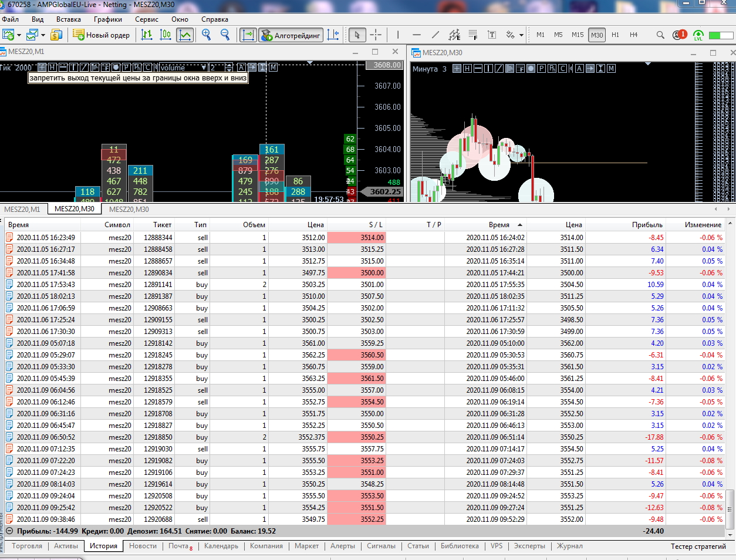This screenshot has width=736, height=560.
Task: Toggle chart shift from right edge
Action: [333, 35]
